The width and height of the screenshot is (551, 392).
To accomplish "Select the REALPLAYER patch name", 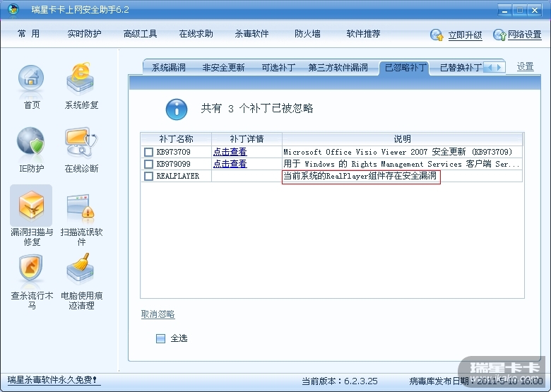I will [x=178, y=176].
